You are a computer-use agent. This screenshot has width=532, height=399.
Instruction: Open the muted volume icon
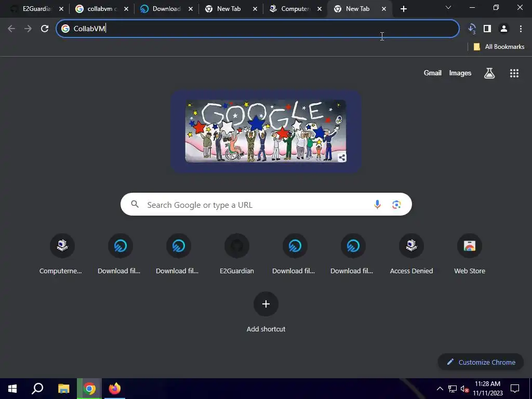464,389
